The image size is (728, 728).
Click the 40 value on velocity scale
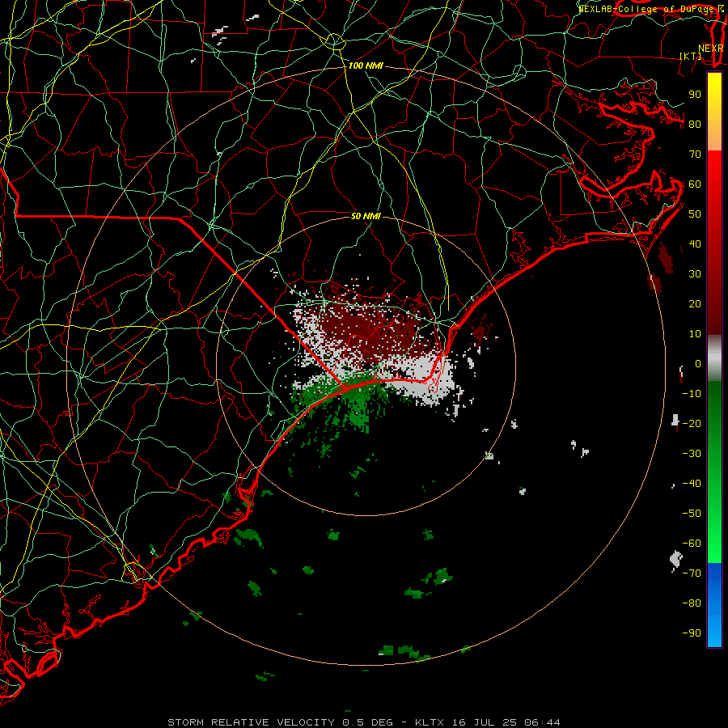tap(695, 243)
